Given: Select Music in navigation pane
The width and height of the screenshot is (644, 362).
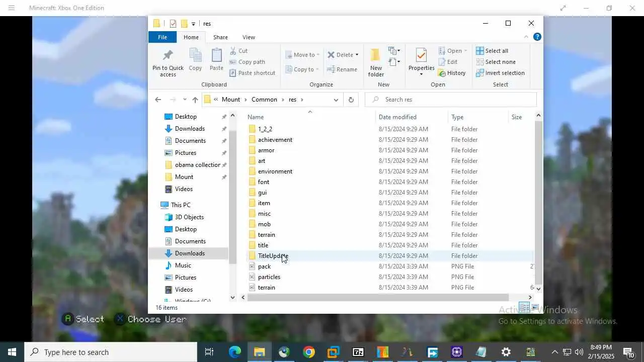Looking at the screenshot, I should (x=183, y=265).
